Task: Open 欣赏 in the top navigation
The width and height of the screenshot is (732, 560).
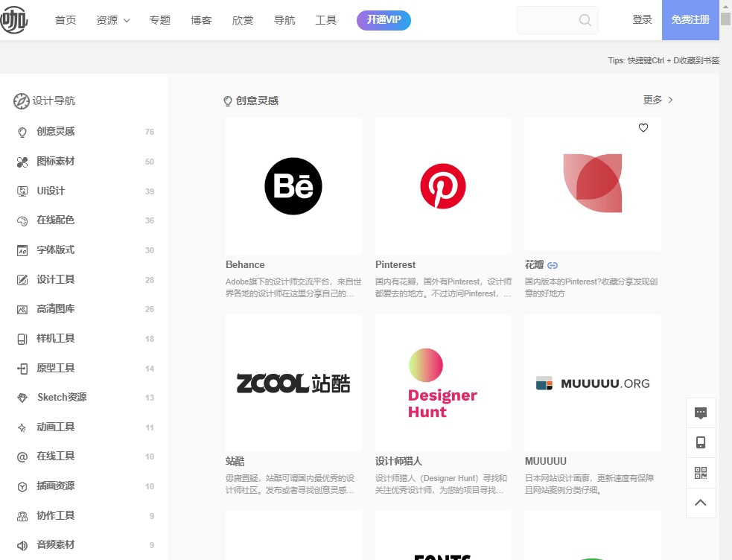Action: (243, 20)
